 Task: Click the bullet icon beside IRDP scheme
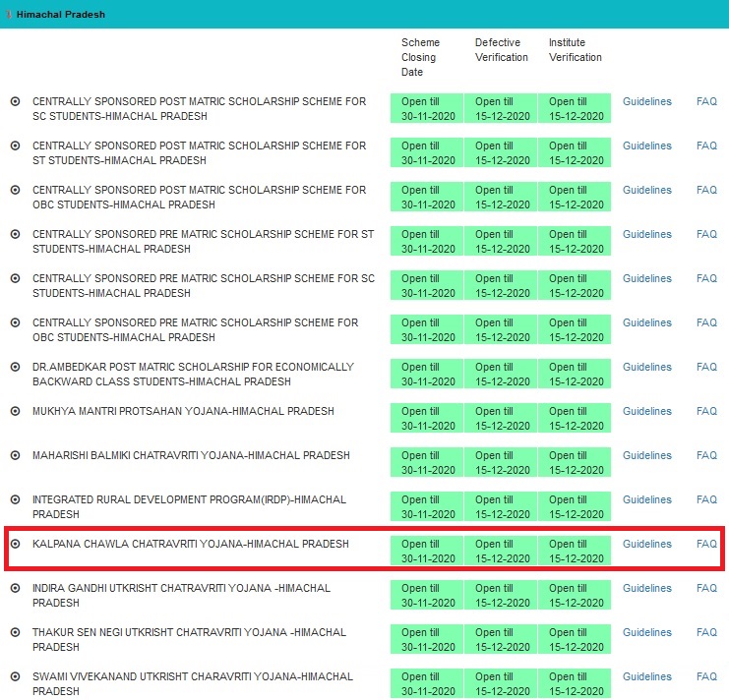pyautogui.click(x=16, y=499)
